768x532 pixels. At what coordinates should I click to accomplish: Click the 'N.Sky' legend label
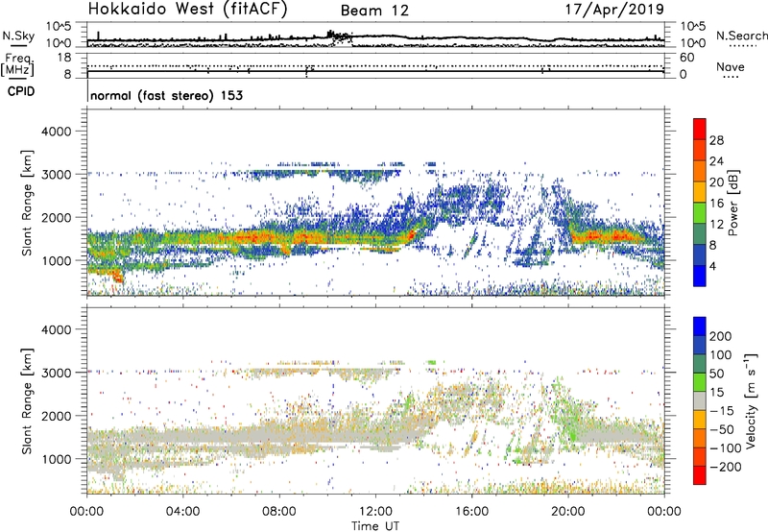pos(18,36)
